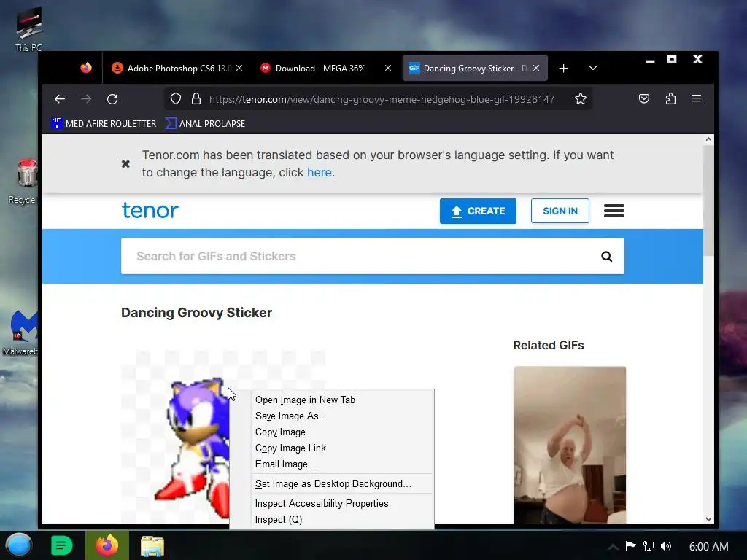The image size is (747, 560).
Task: Click the Firefox taskbar icon
Action: (107, 545)
